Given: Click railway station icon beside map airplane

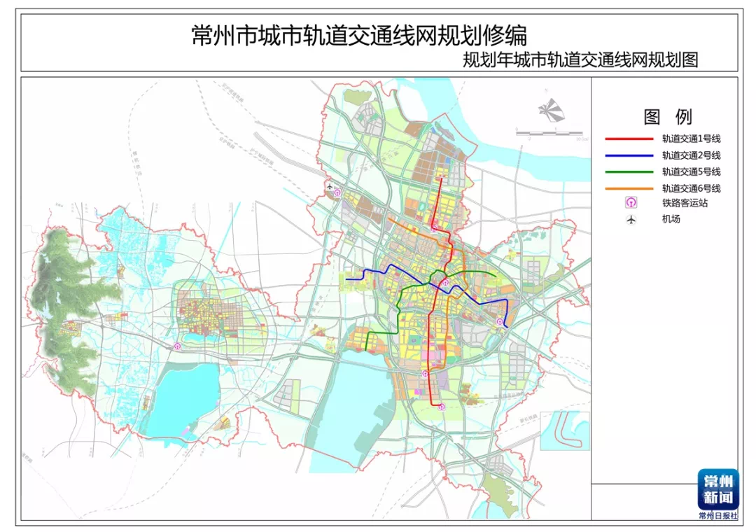Looking at the screenshot, I should click(337, 192).
